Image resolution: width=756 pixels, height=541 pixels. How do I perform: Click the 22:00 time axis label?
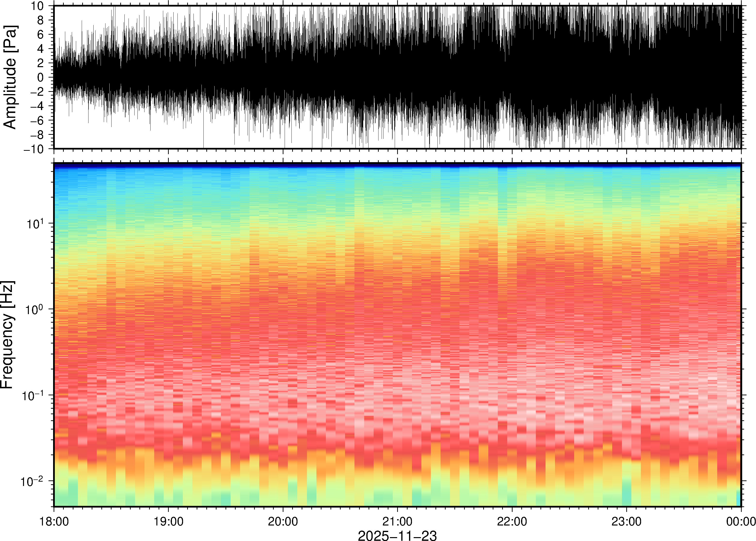point(512,521)
